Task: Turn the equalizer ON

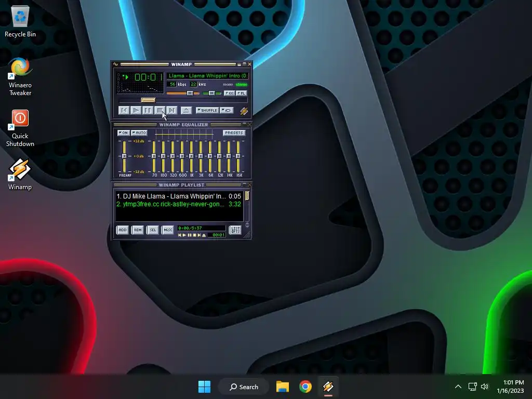Action: click(124, 132)
